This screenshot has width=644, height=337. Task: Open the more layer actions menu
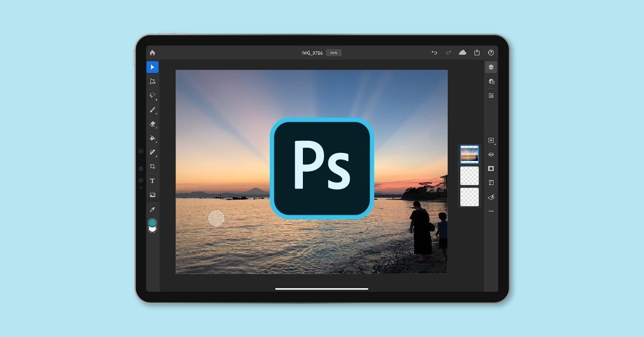[491, 211]
